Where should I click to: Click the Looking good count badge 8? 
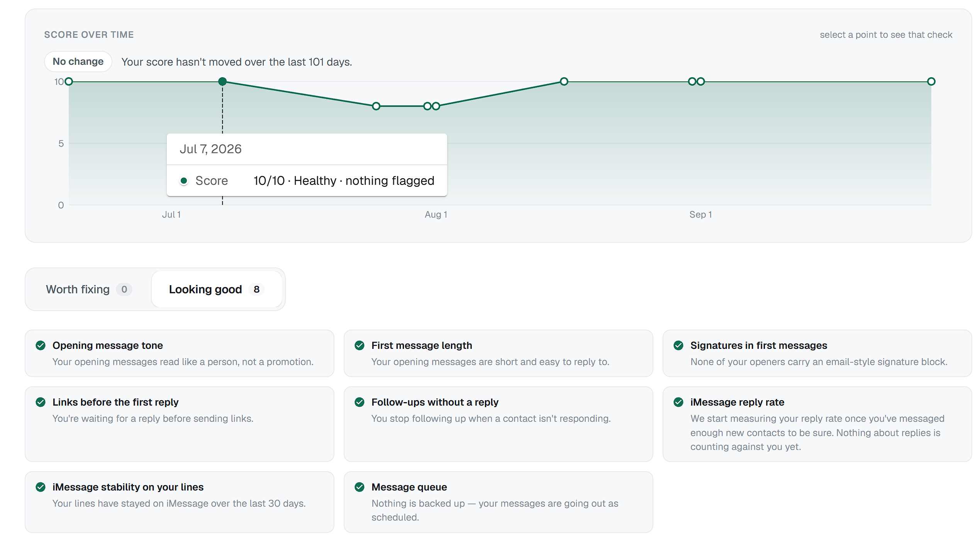(x=256, y=289)
